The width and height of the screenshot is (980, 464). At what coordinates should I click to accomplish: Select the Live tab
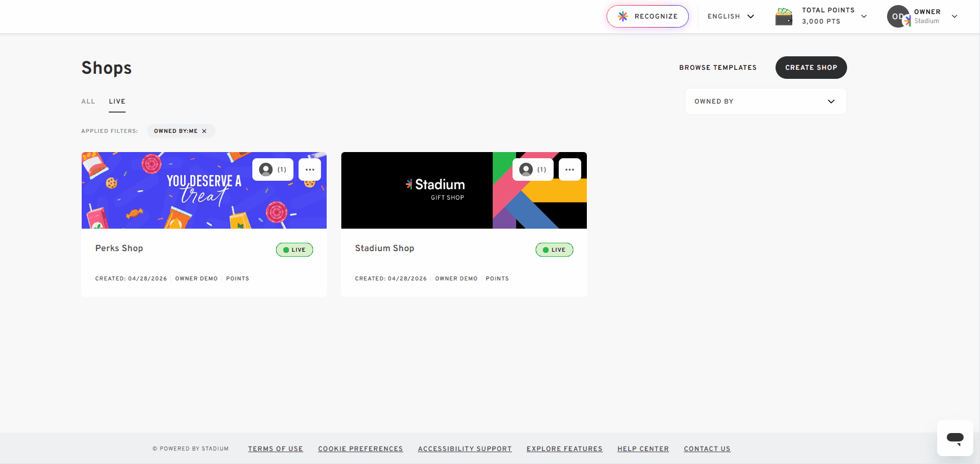pyautogui.click(x=117, y=101)
